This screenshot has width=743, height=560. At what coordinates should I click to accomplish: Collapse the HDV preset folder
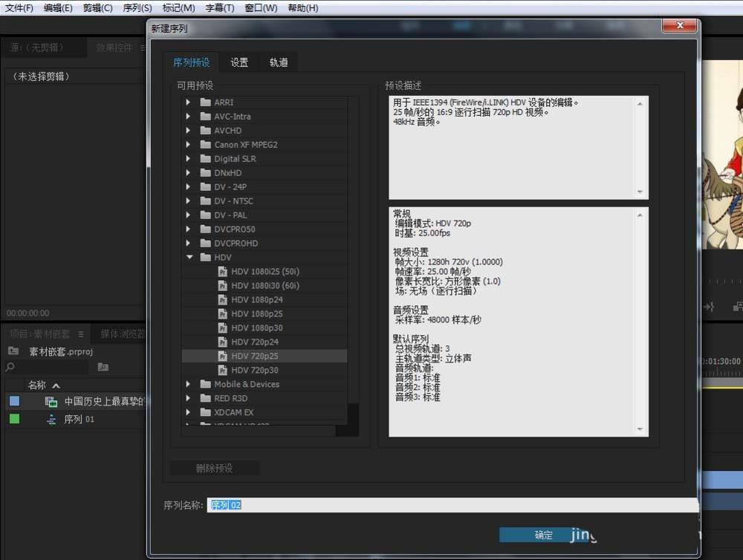(191, 257)
